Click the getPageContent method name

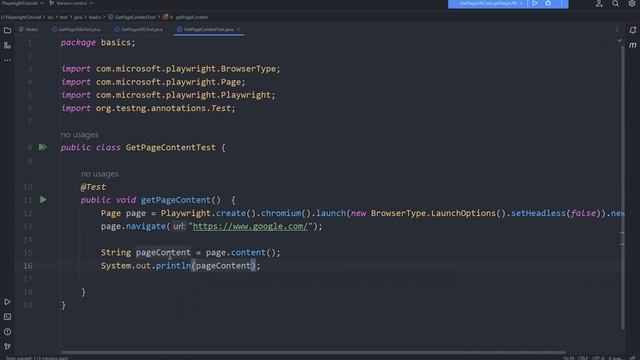tap(176, 200)
